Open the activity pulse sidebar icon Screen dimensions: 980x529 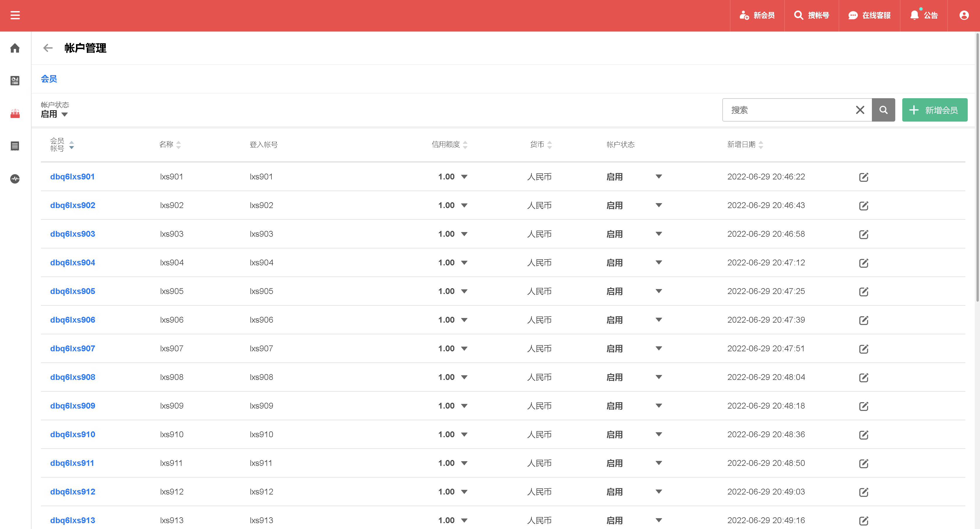pos(15,179)
